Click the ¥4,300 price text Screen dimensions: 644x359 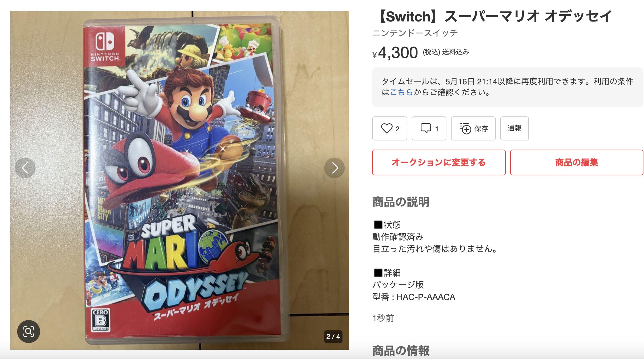click(x=395, y=53)
